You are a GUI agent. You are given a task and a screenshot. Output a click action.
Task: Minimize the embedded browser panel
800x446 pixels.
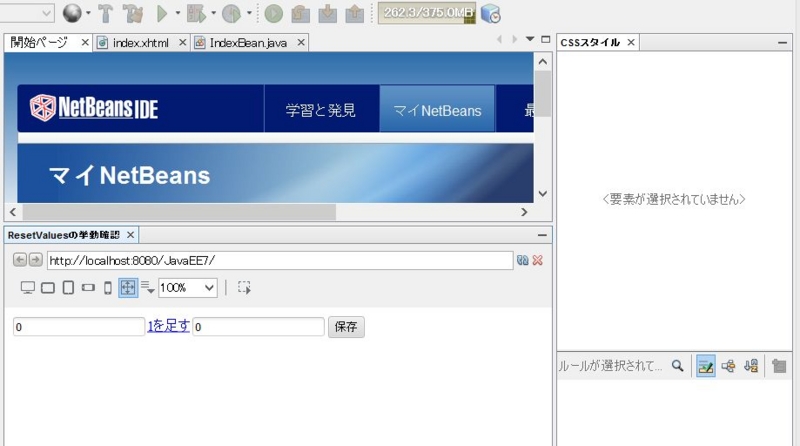click(542, 235)
